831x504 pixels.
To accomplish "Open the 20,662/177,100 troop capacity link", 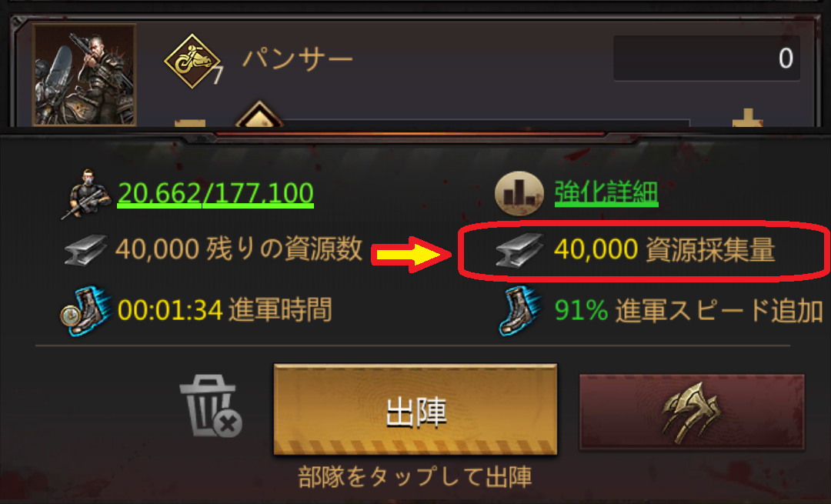I will [215, 193].
